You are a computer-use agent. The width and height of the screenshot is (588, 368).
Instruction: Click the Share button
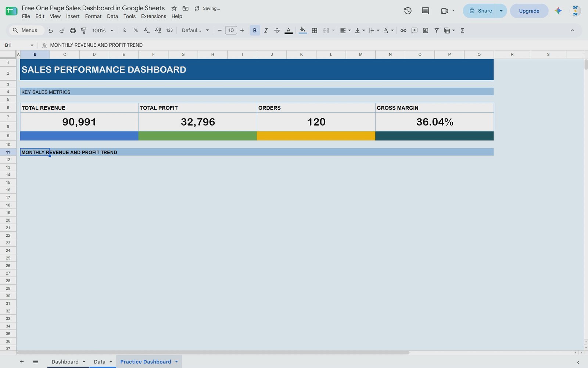pyautogui.click(x=480, y=11)
